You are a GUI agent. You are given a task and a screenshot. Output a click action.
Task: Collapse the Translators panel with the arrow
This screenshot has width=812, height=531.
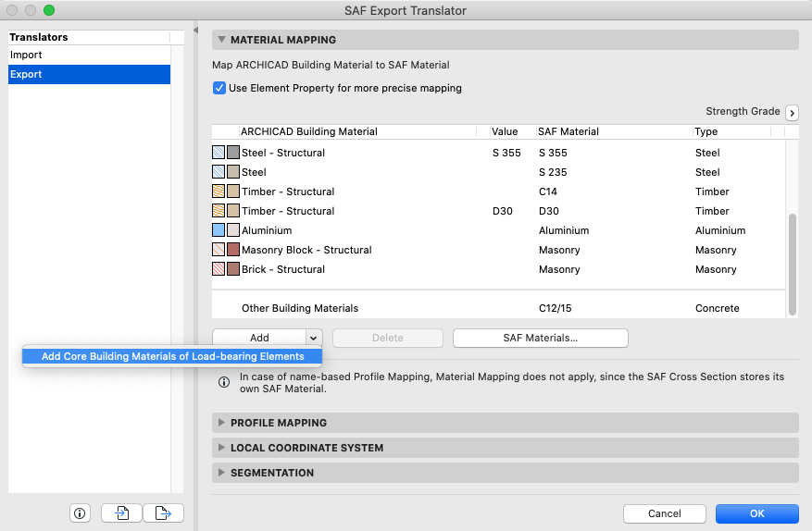pos(195,30)
